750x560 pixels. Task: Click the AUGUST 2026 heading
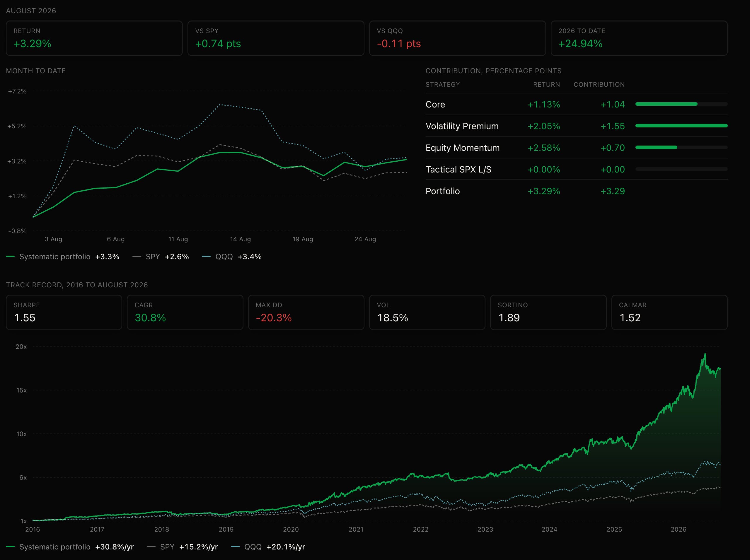tap(31, 11)
